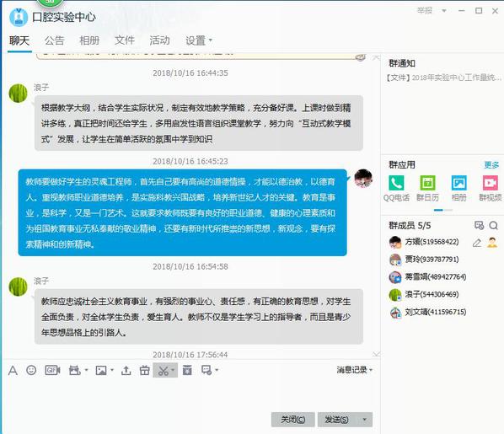Click the 更多 link in 群应用

coord(491,165)
